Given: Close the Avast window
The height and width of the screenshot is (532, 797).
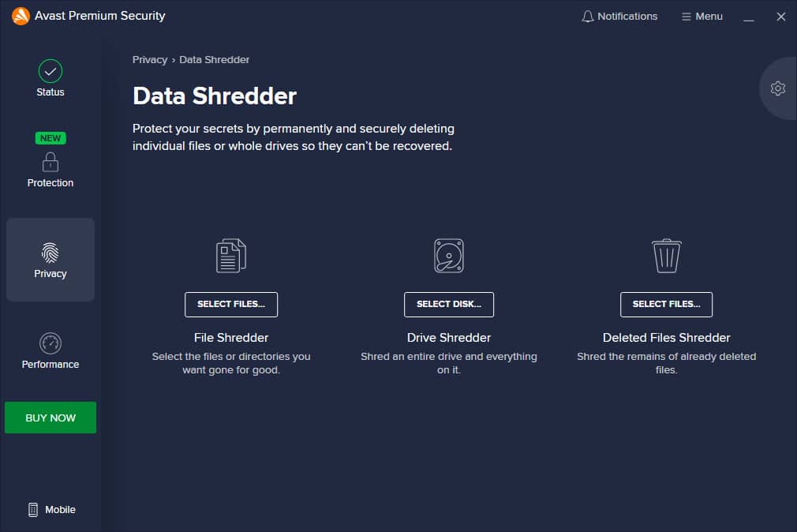Looking at the screenshot, I should click(781, 17).
